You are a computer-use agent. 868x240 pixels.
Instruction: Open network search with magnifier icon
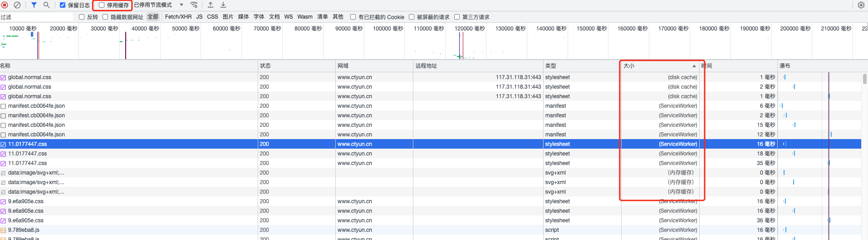point(46,5)
